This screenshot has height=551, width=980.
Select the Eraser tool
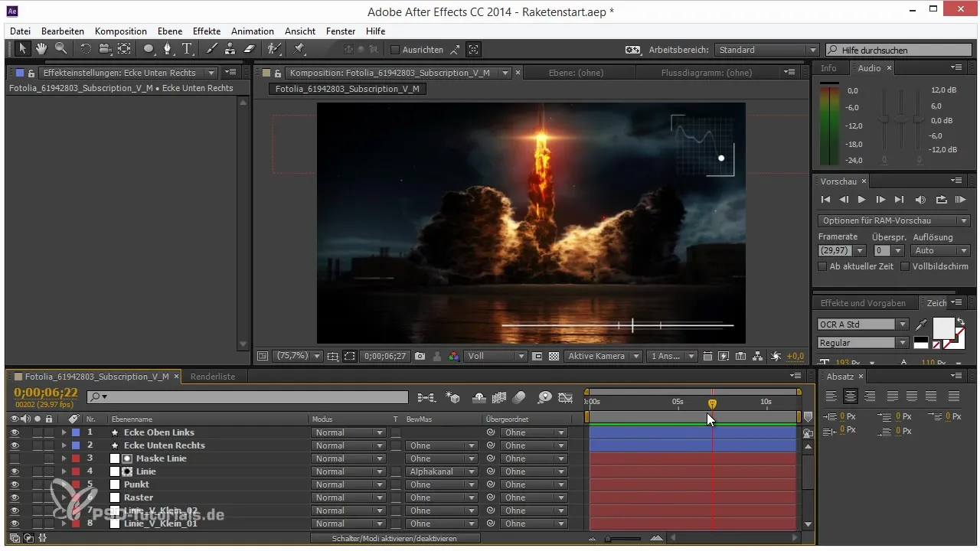click(x=248, y=49)
